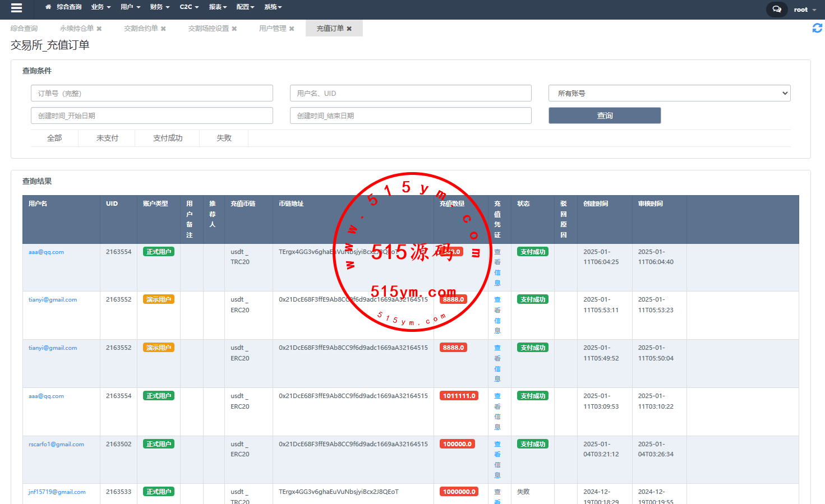Switch to the 用户管理 tab
Viewport: 825px width, 504px height.
pyautogui.click(x=273, y=29)
